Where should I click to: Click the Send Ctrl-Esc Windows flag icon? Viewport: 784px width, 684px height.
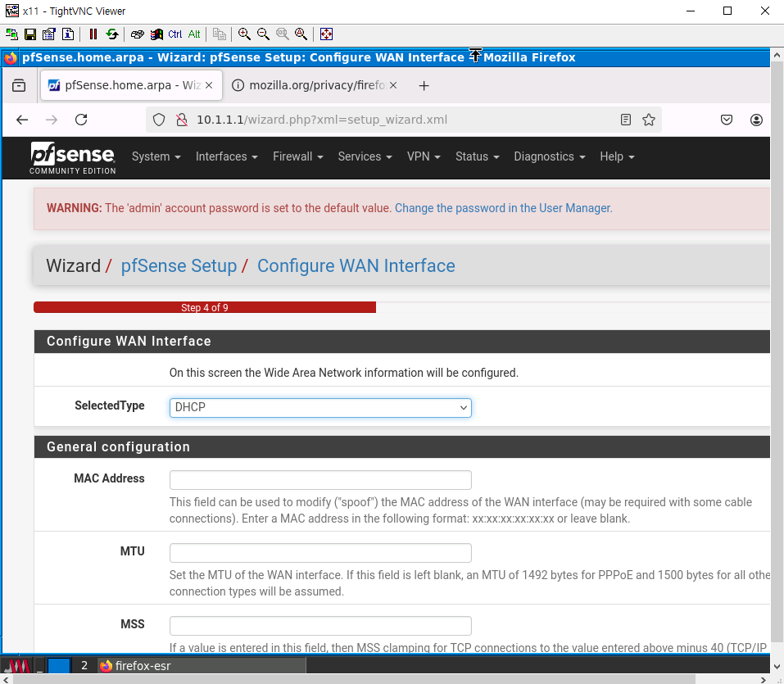(x=156, y=34)
